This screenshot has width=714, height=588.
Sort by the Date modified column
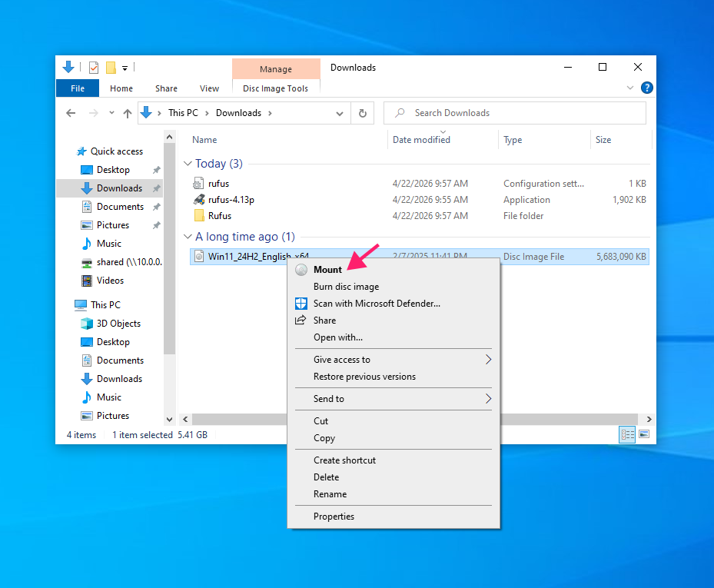pos(421,140)
